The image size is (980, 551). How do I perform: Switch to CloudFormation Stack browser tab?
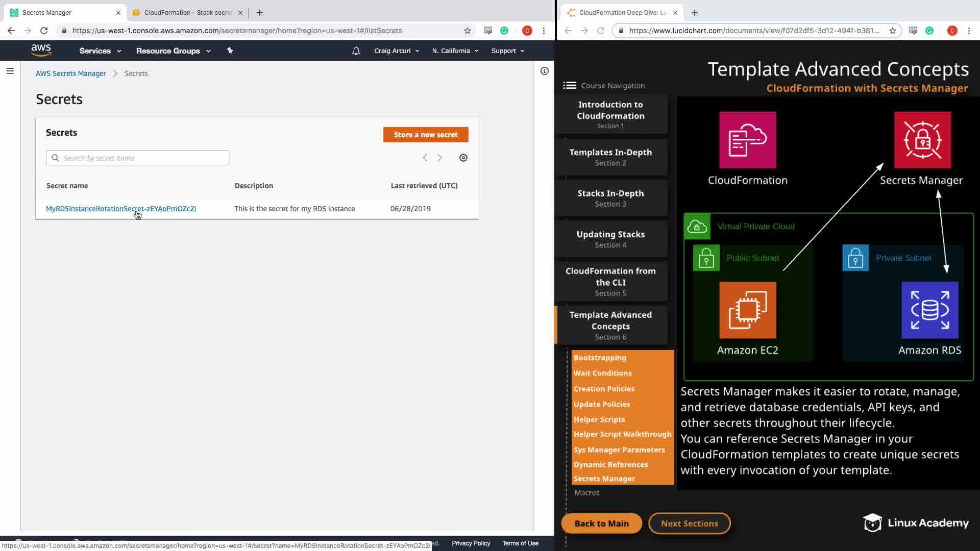187,12
